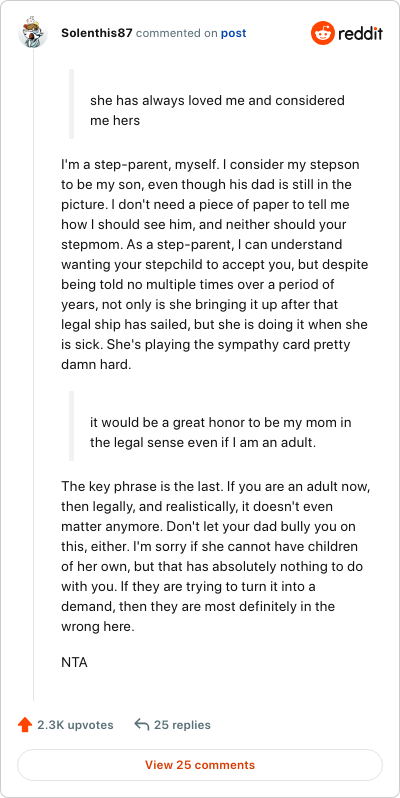Image resolution: width=400 pixels, height=798 pixels.
Task: Click the orange upvote arrow icon
Action: click(25, 725)
